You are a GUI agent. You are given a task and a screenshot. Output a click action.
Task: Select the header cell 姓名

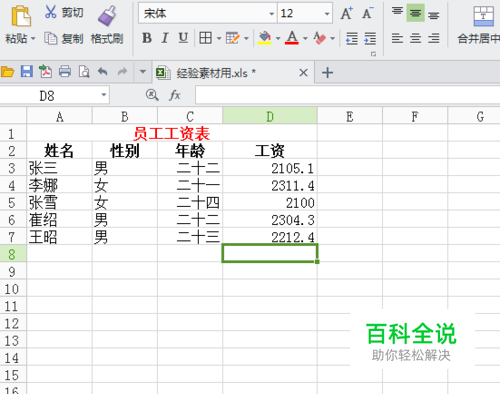click(x=59, y=151)
